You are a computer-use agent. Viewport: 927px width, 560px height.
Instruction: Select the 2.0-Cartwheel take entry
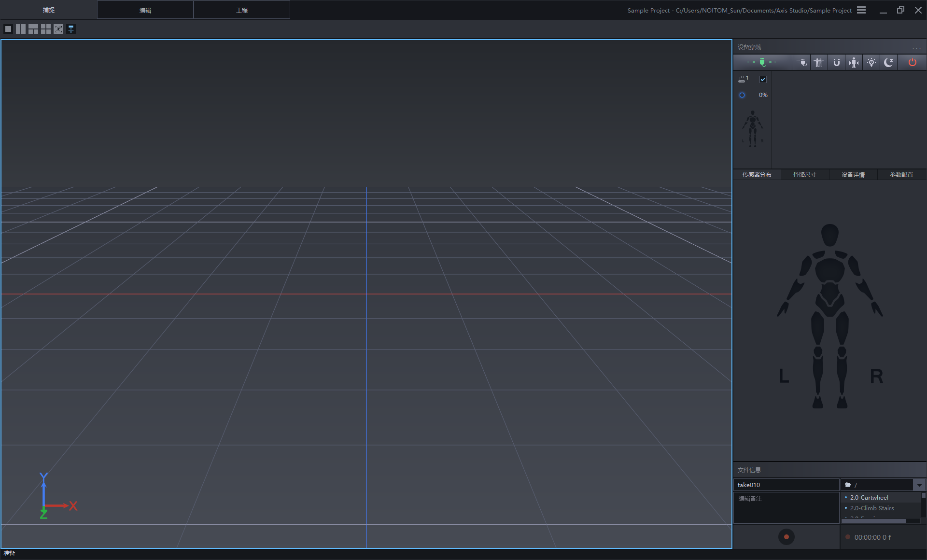(x=869, y=497)
